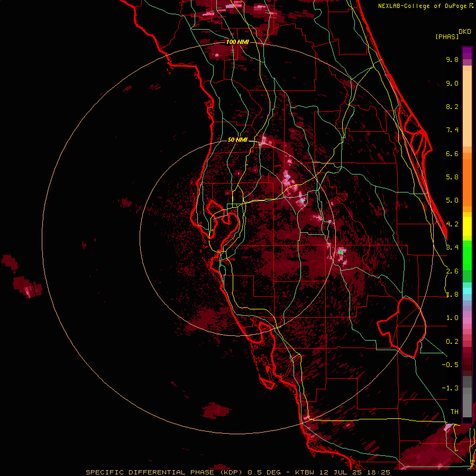Screen dimensions: 476x476
Task: Click the 12 JUL 25 date in the caption
Action: point(341,472)
